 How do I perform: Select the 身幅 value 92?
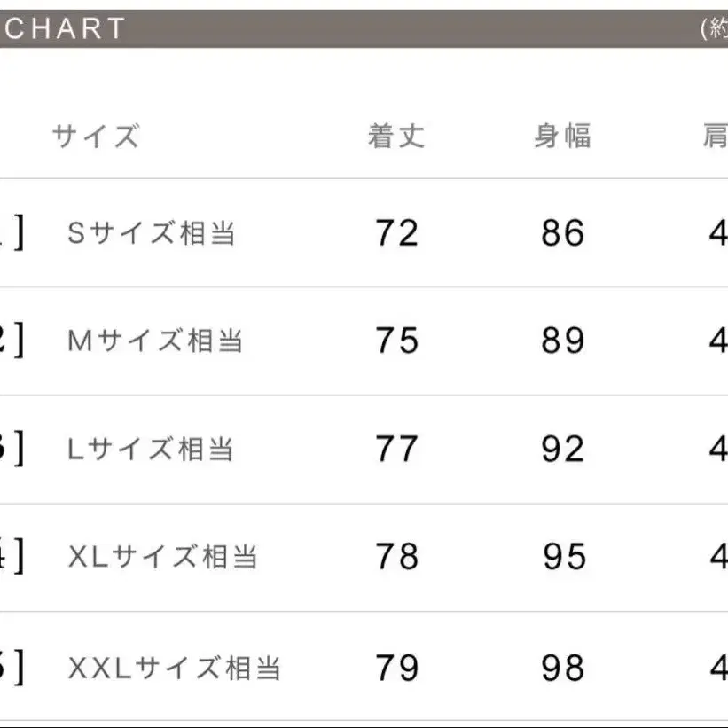pyautogui.click(x=563, y=450)
